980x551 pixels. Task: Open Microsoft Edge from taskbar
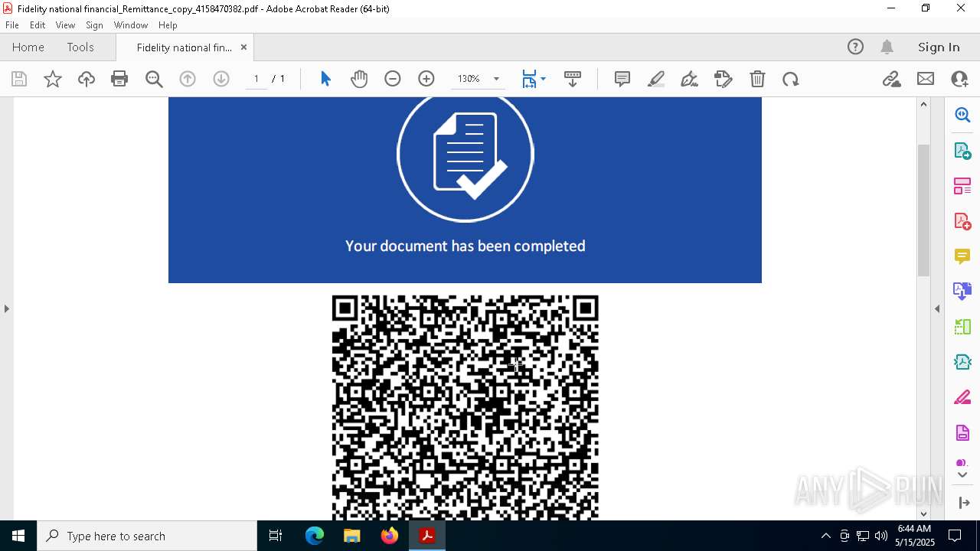(315, 536)
